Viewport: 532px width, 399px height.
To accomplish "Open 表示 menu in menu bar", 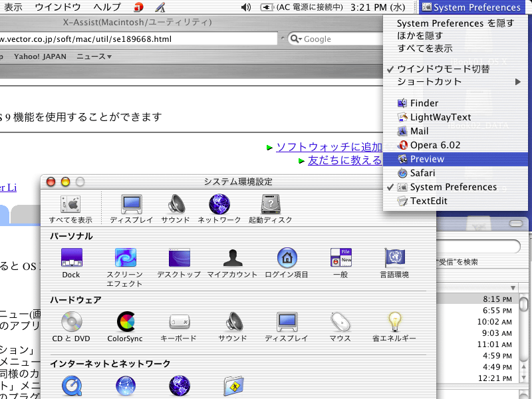I will click(13, 7).
